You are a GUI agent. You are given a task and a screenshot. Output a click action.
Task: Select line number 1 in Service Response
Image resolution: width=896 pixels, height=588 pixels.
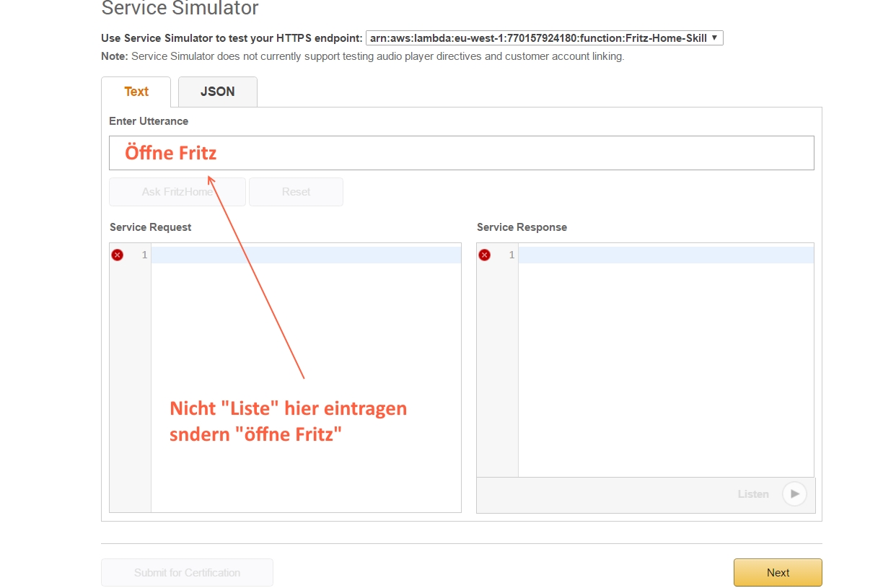pos(511,255)
